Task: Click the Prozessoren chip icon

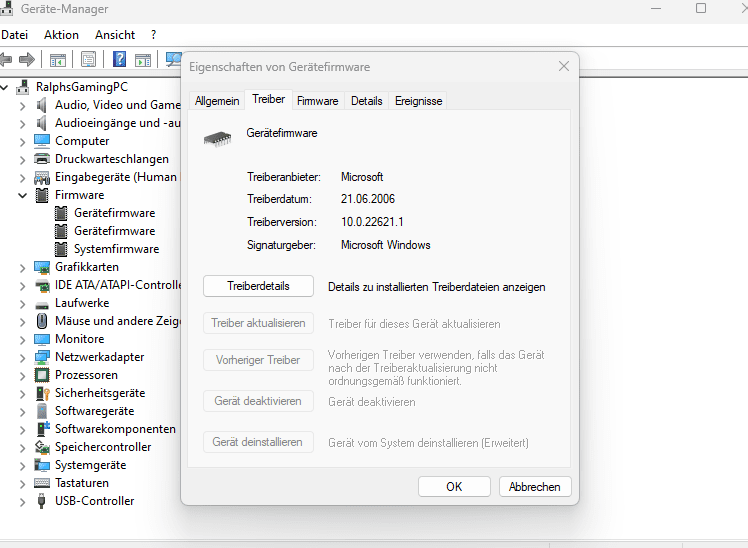Action: click(42, 375)
